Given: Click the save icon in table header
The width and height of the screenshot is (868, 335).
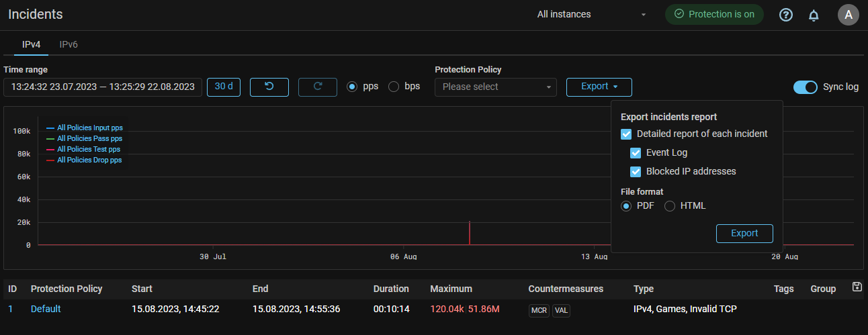Looking at the screenshot, I should (857, 287).
